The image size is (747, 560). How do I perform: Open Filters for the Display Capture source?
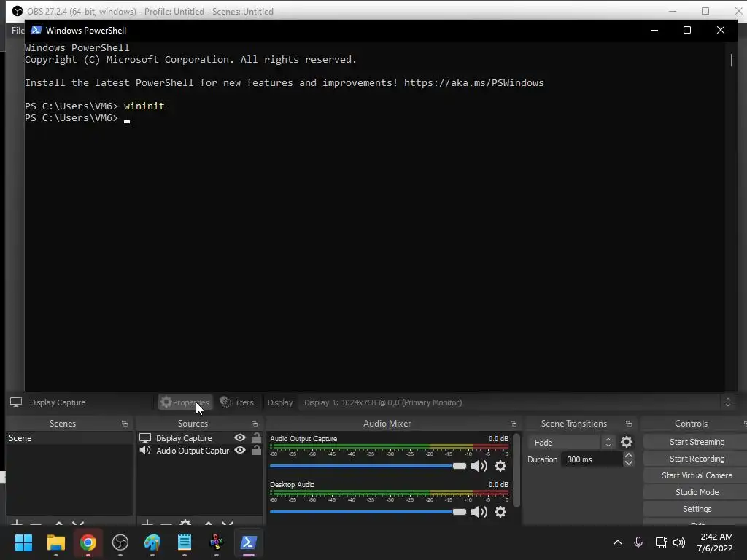[x=237, y=402]
